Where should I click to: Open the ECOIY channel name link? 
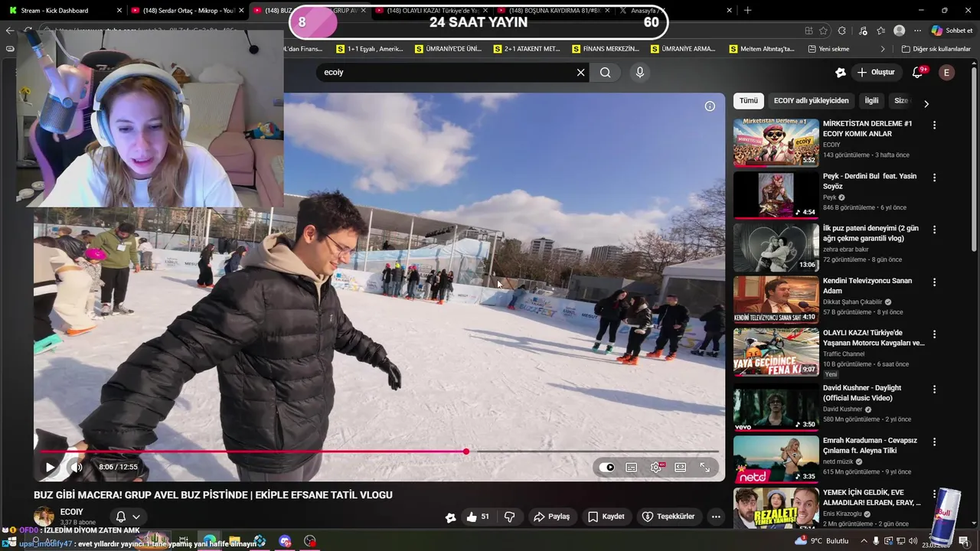click(x=71, y=512)
